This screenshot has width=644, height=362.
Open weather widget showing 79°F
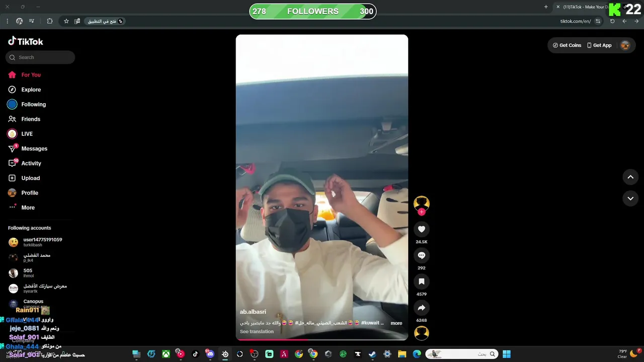(x=627, y=354)
